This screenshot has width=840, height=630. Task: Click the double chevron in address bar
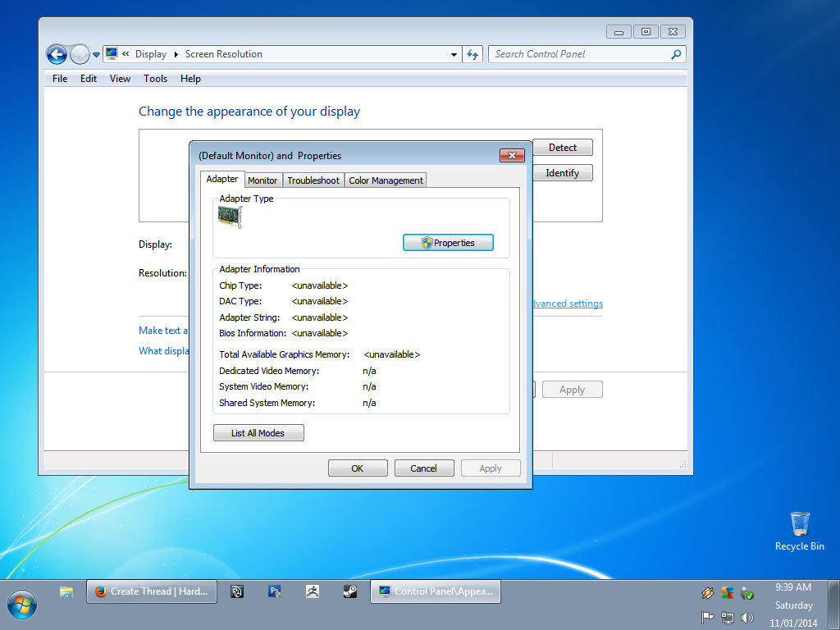point(126,53)
